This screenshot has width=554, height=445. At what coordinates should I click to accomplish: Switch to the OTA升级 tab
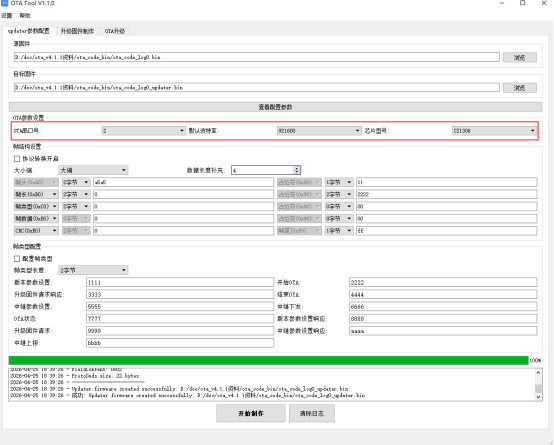click(115, 31)
